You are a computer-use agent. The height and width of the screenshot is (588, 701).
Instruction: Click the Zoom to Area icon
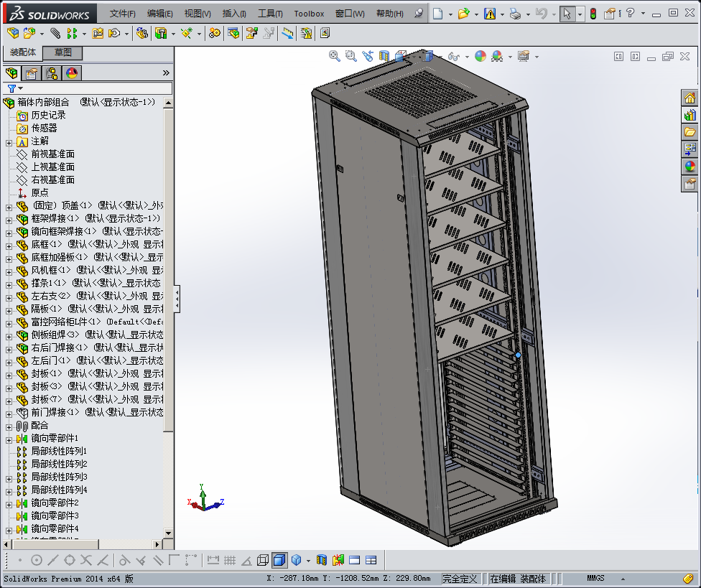pos(351,56)
